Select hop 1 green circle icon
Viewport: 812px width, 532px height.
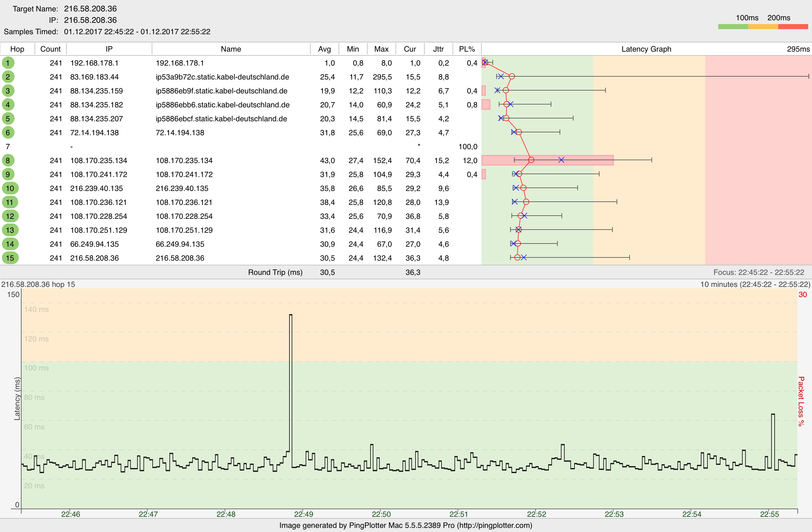[8, 63]
